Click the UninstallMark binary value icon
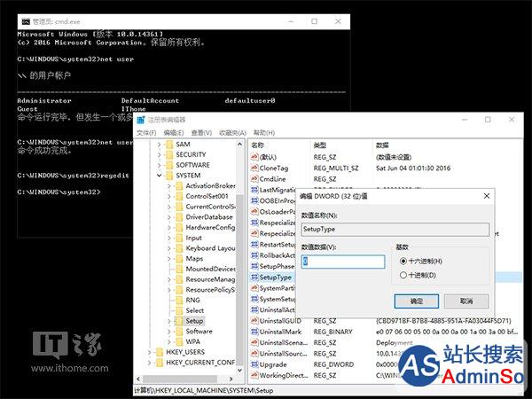The height and width of the screenshot is (399, 532). click(254, 332)
